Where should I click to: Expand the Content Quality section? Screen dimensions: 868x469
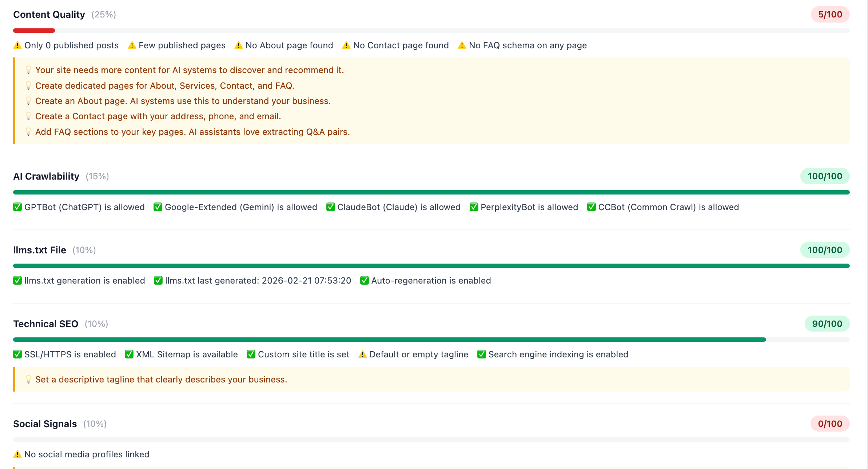click(x=49, y=15)
